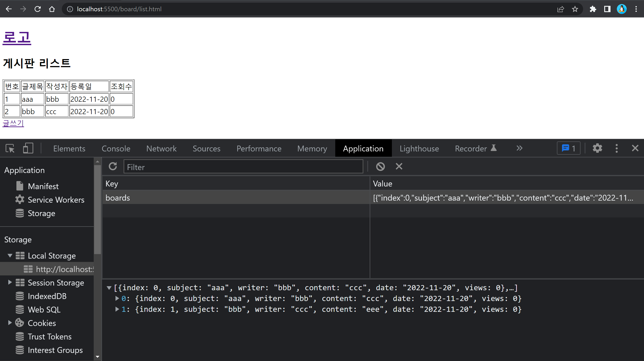Collapse the boards array preview
644x361 pixels.
[x=109, y=288]
